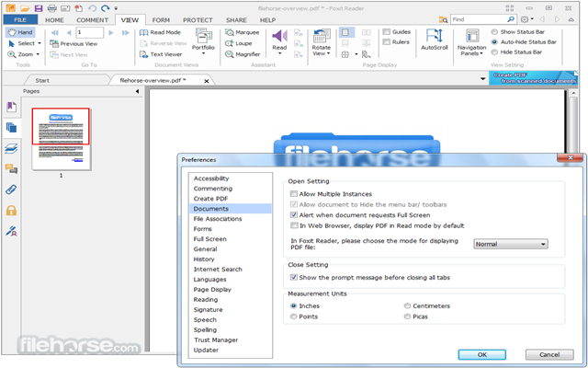Screen dimensions: 588x368
Task: Expand the Navigation Panels dropdown
Action: (x=481, y=53)
